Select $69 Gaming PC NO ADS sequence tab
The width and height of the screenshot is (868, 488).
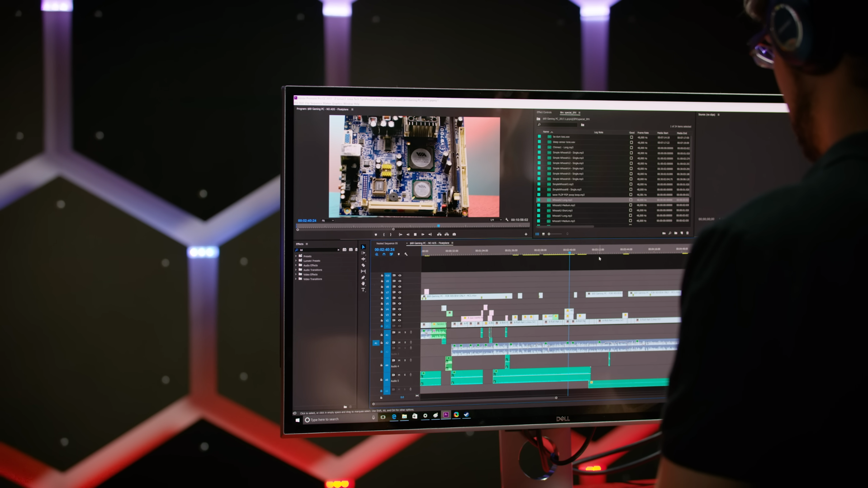[429, 243]
